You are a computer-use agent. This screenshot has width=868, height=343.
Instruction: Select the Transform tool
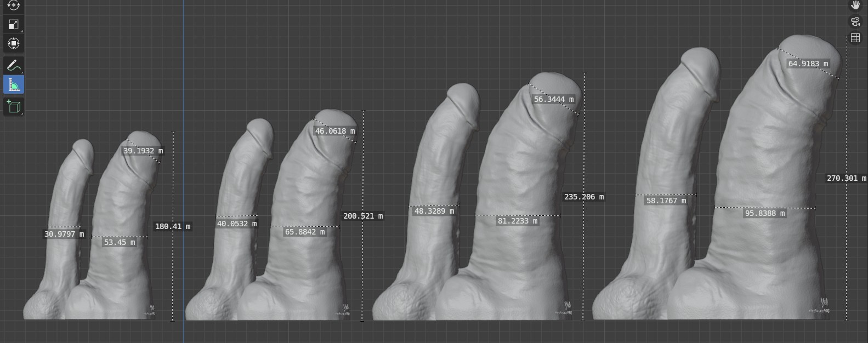point(14,43)
